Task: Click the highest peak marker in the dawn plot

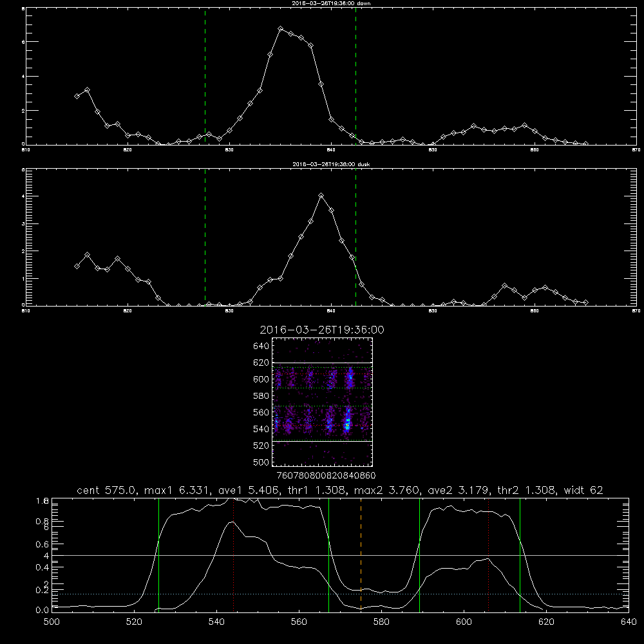Action: [281, 29]
